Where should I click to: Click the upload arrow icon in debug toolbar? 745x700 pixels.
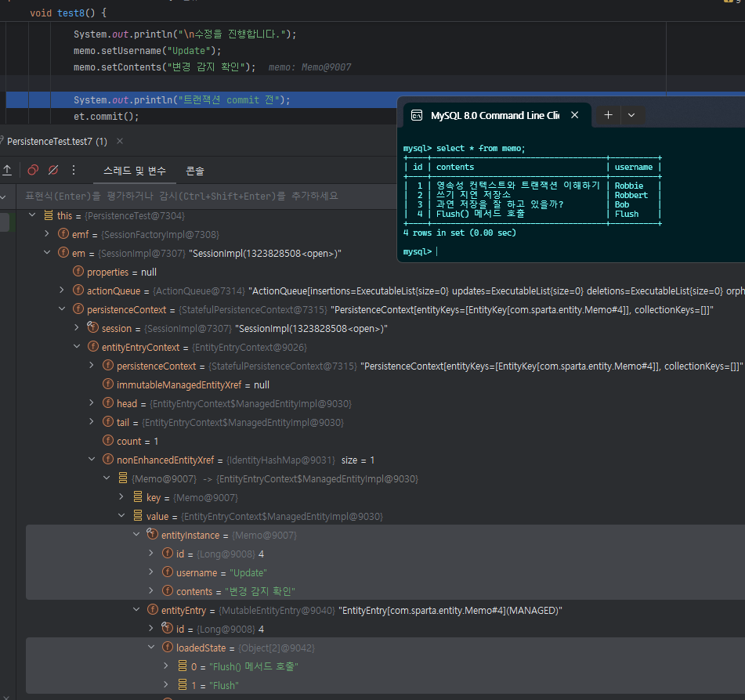click(7, 170)
